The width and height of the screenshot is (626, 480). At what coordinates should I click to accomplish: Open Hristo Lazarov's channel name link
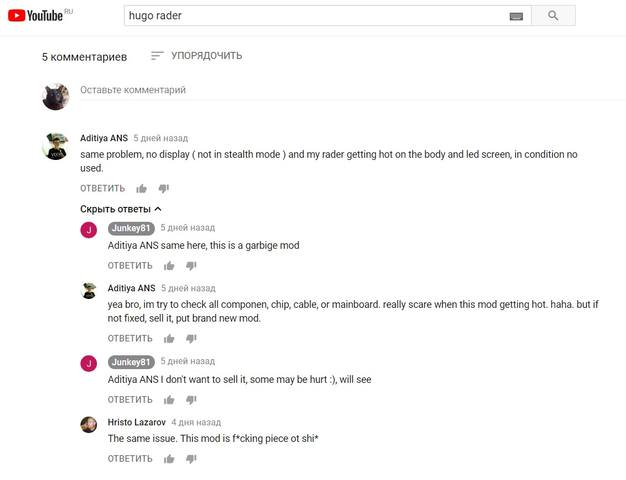coord(137,422)
